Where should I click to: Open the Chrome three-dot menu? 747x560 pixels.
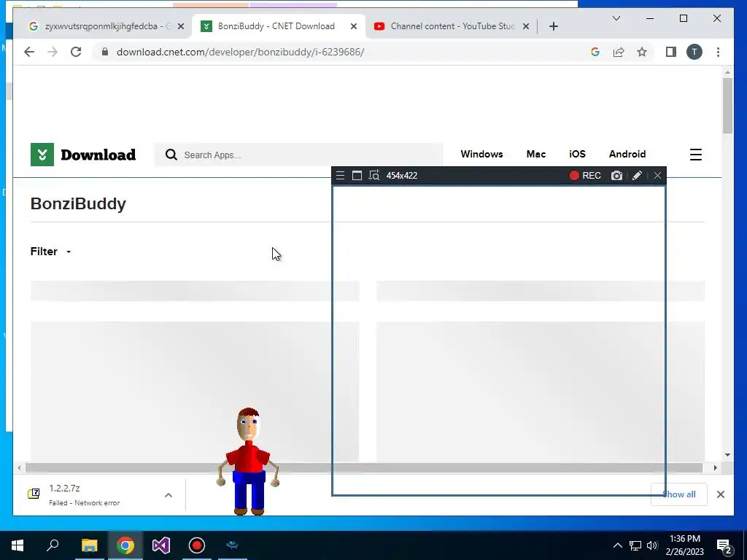click(718, 52)
